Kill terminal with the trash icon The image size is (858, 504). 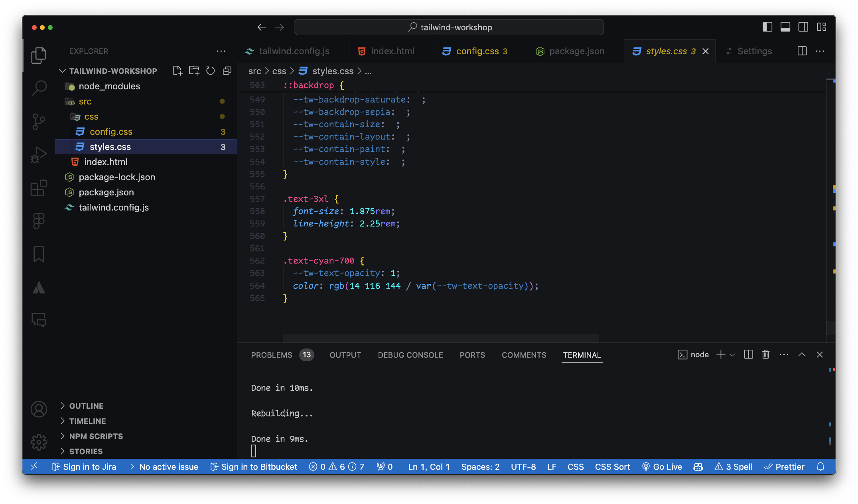pos(765,354)
